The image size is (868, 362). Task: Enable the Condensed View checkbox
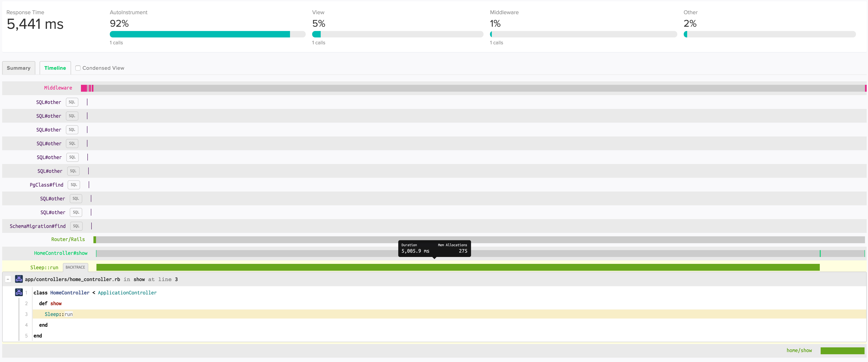(78, 68)
